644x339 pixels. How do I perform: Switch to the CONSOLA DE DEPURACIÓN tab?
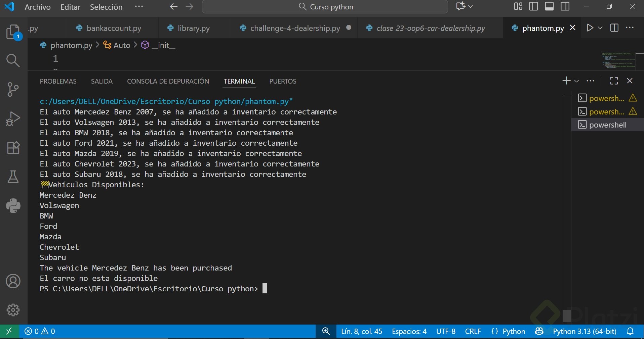click(x=168, y=81)
